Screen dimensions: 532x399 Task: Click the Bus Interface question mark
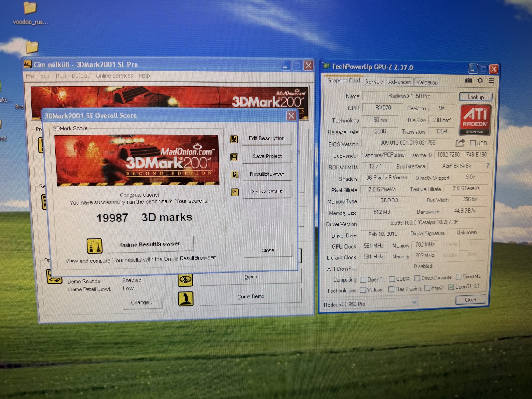[488, 165]
